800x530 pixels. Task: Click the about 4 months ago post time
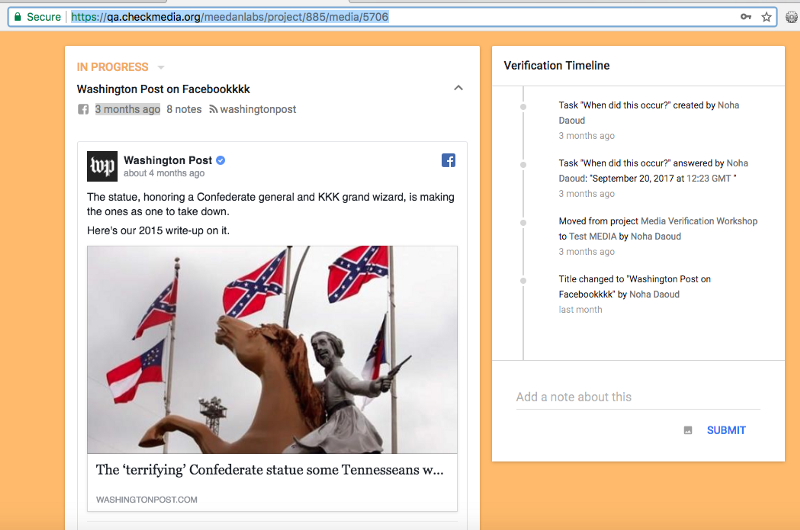click(x=164, y=173)
